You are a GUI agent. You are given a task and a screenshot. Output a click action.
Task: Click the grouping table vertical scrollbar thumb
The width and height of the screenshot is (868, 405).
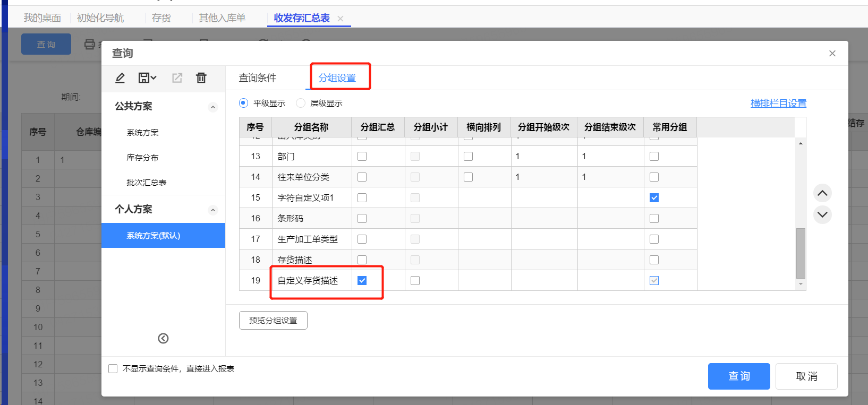pos(801,253)
